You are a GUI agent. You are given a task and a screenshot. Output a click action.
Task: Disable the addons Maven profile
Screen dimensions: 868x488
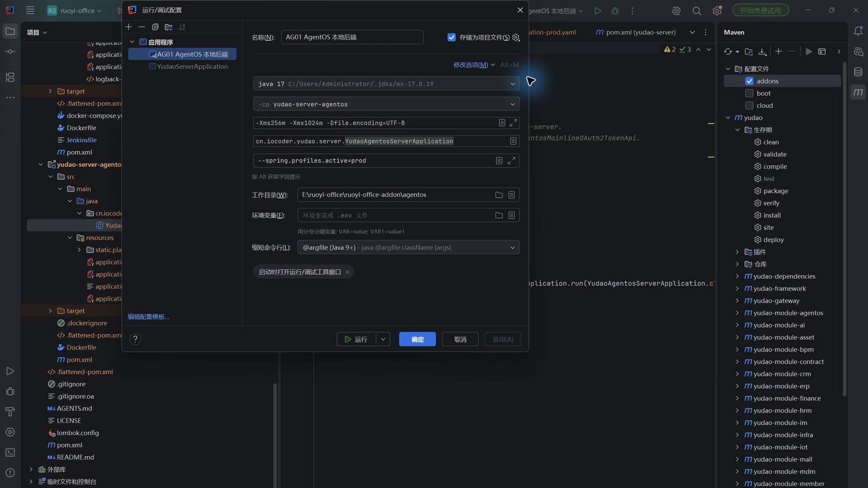[x=749, y=81]
